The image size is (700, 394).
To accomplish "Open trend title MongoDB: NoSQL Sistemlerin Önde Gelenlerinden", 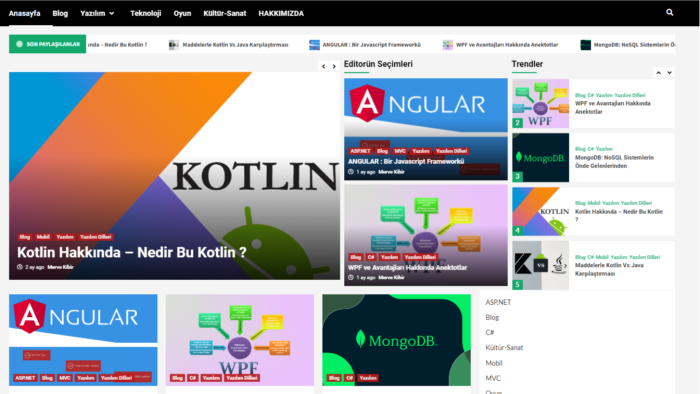I will [614, 162].
